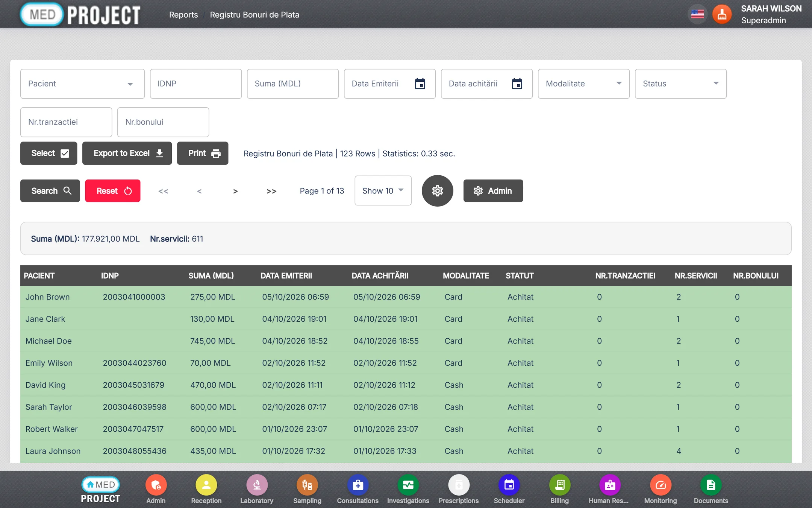Click the MED Project home logo in dock
The width and height of the screenshot is (812, 508).
100,490
